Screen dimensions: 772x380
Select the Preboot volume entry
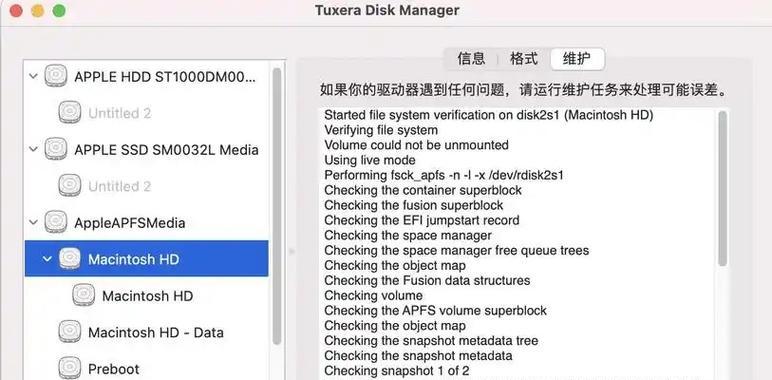(x=147, y=369)
